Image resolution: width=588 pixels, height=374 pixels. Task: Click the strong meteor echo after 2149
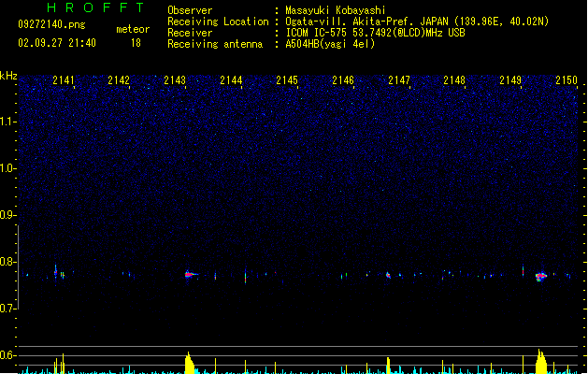[x=540, y=277]
